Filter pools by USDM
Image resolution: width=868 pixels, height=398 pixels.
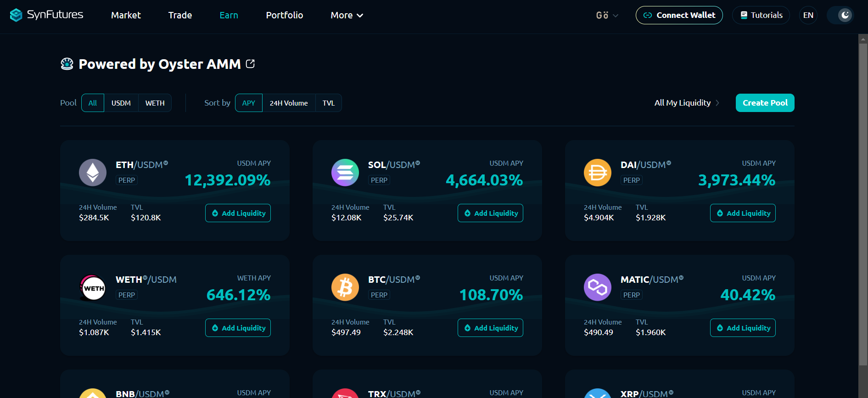click(121, 103)
